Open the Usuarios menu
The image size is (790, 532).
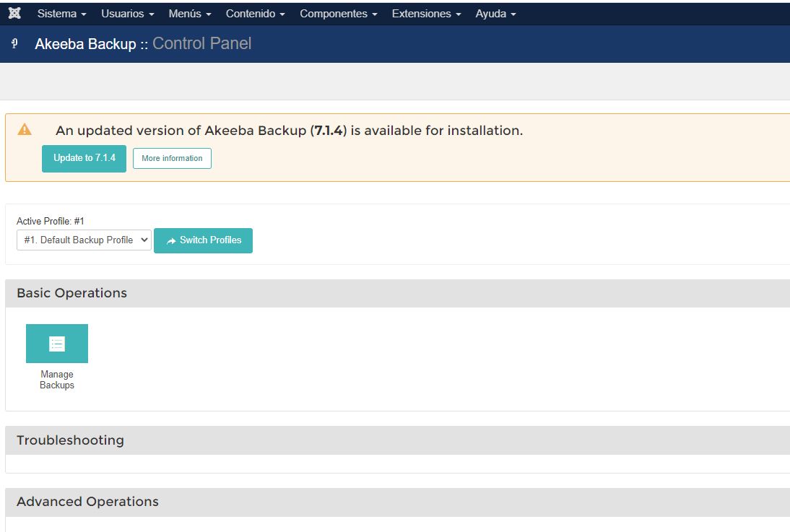click(128, 14)
